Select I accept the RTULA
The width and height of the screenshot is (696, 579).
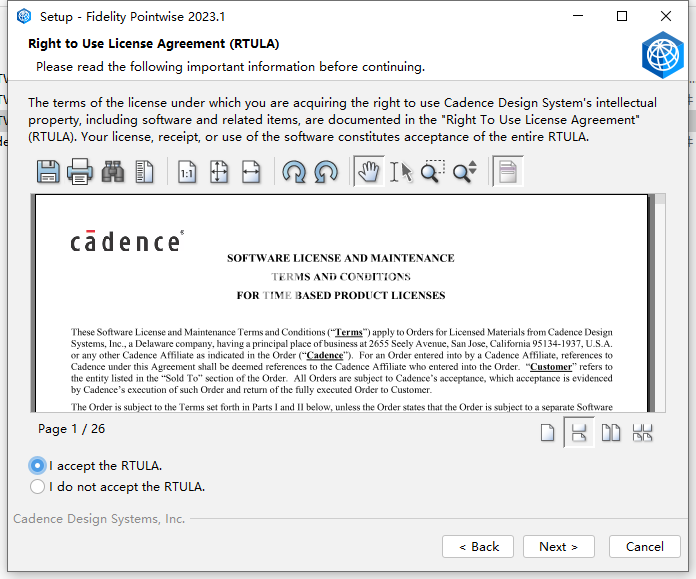click(37, 465)
